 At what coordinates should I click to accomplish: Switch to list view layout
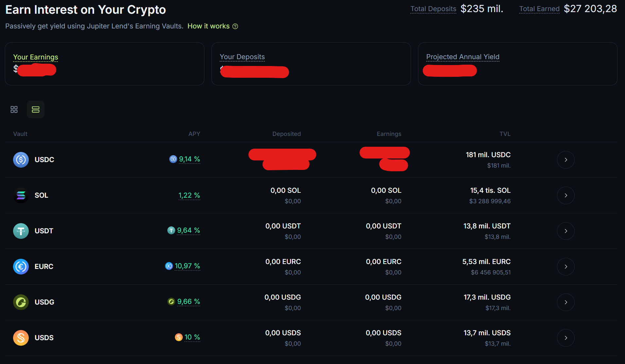(x=36, y=109)
